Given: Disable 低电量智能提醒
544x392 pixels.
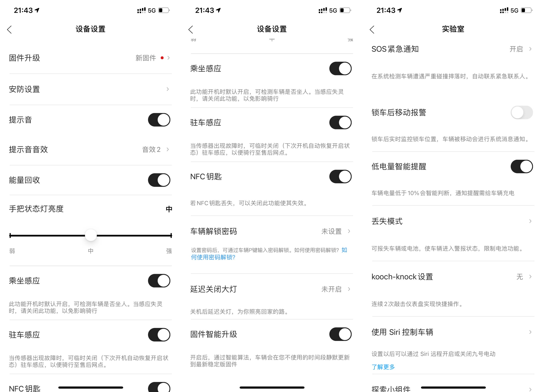Looking at the screenshot, I should pyautogui.click(x=522, y=166).
